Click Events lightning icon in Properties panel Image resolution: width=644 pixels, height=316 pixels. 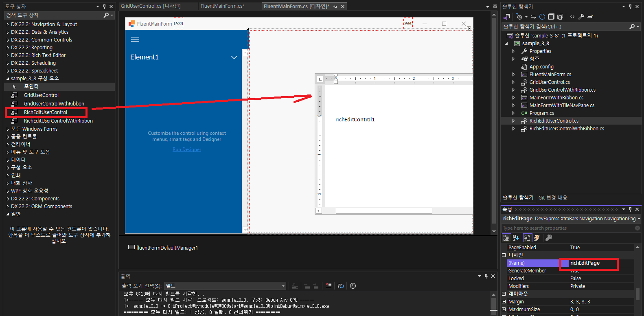pyautogui.click(x=537, y=238)
